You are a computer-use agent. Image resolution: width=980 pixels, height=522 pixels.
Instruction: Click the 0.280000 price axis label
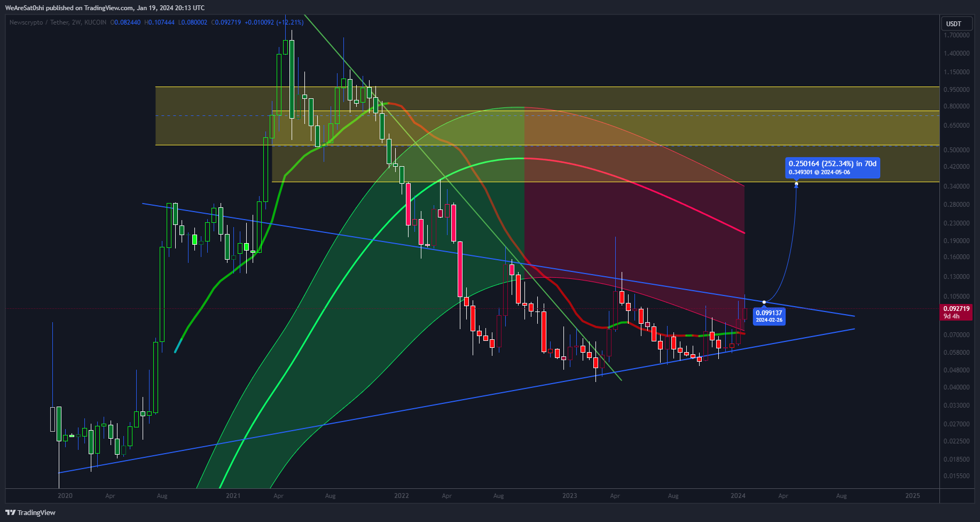coord(957,205)
